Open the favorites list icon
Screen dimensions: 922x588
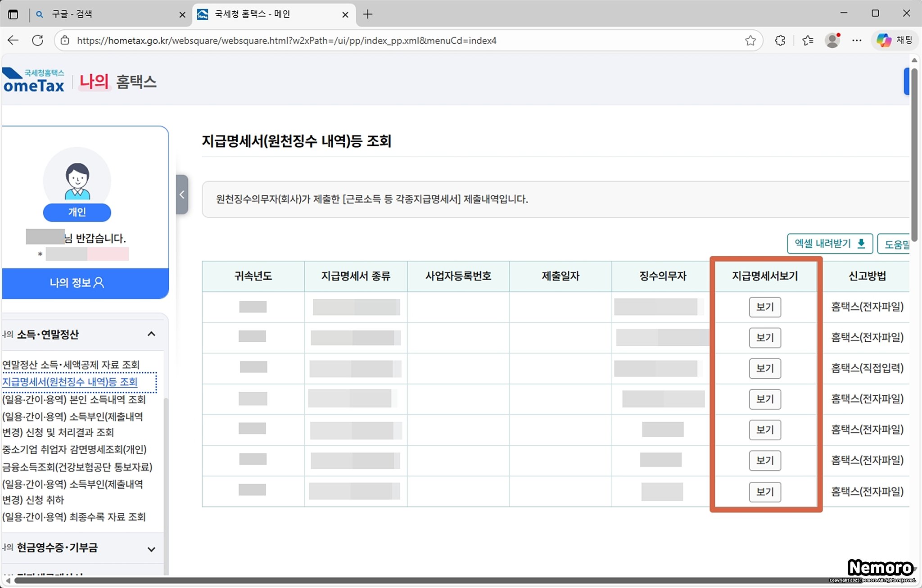pyautogui.click(x=808, y=41)
